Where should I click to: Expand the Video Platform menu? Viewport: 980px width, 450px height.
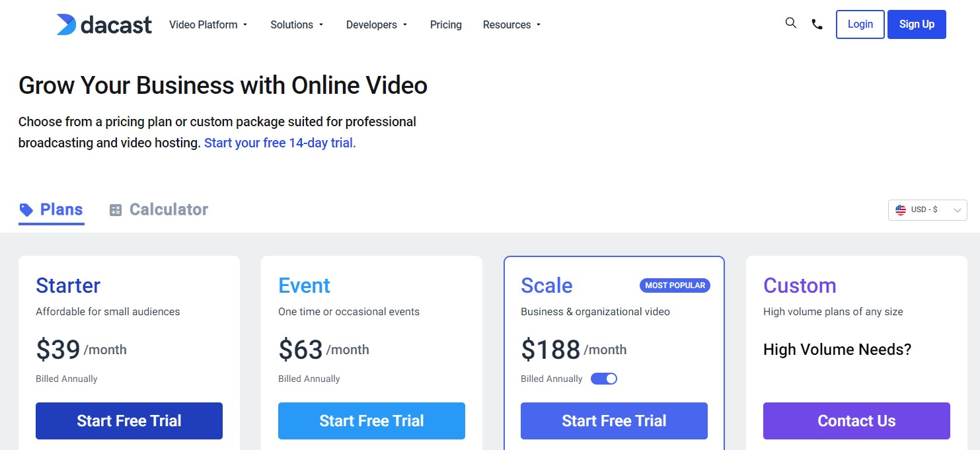coord(208,24)
